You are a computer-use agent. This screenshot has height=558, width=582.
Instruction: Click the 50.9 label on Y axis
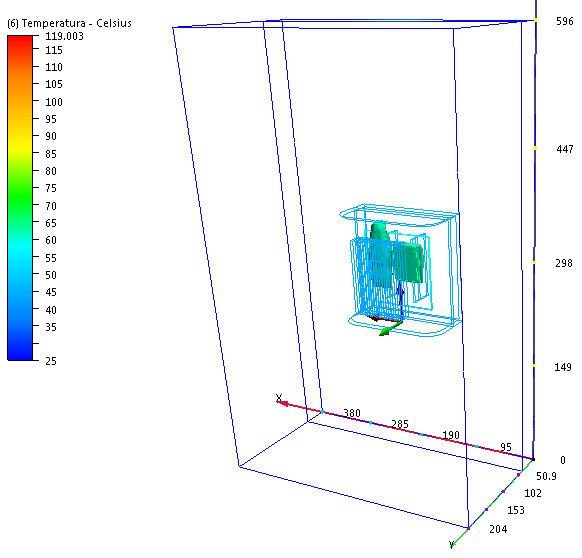tap(546, 476)
